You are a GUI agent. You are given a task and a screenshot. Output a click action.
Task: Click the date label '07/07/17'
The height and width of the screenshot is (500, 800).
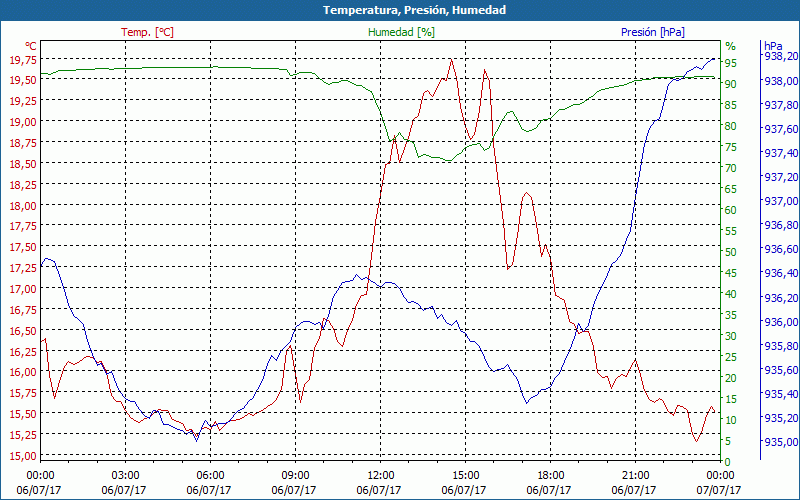tap(719, 490)
